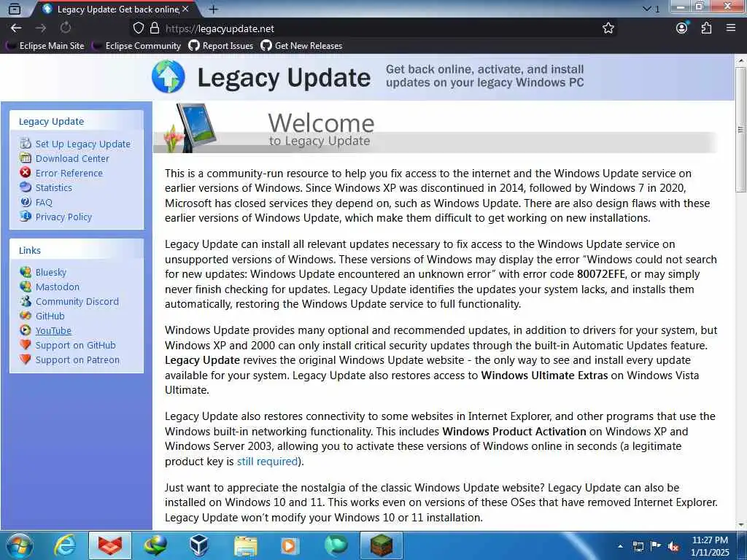This screenshot has width=747, height=560.
Task: Open Windows Media Player taskbar icon
Action: (x=290, y=545)
